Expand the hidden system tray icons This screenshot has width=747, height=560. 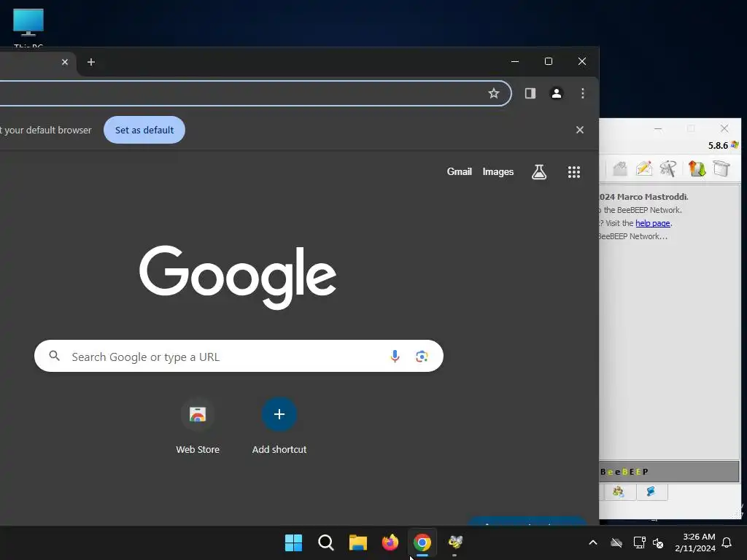point(593,542)
